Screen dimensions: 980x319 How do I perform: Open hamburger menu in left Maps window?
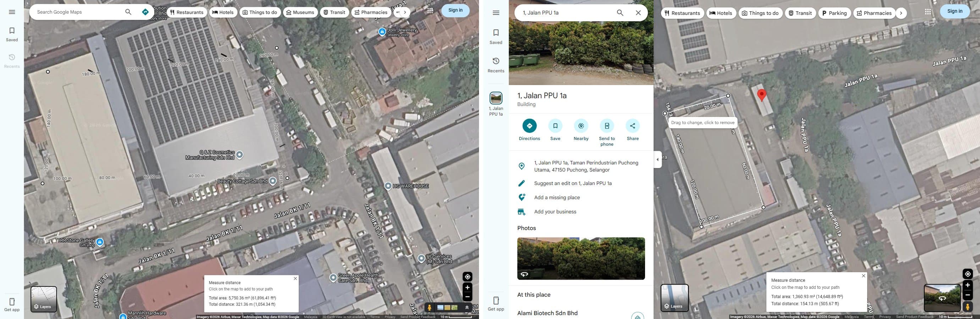[12, 12]
